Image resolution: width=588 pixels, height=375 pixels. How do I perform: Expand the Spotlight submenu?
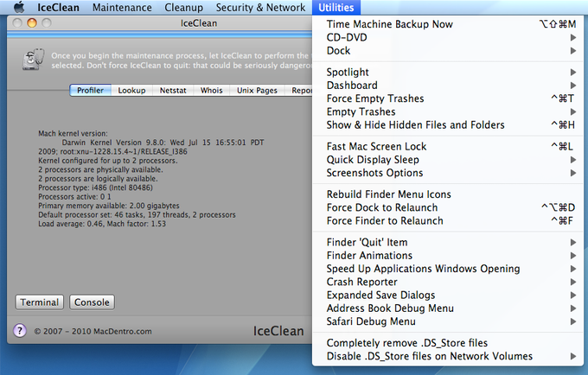pyautogui.click(x=449, y=72)
